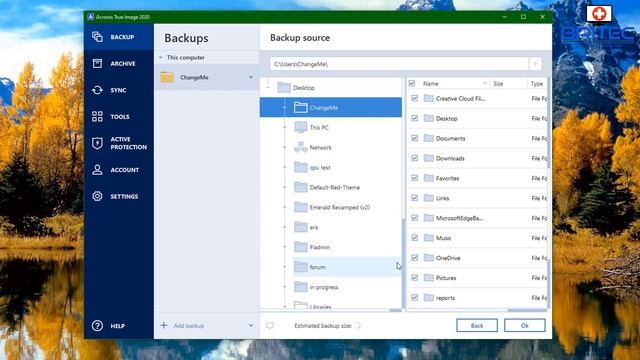Screen dimensions: 640x360
Task: Open the path field dropdown arrow
Action: point(536,64)
